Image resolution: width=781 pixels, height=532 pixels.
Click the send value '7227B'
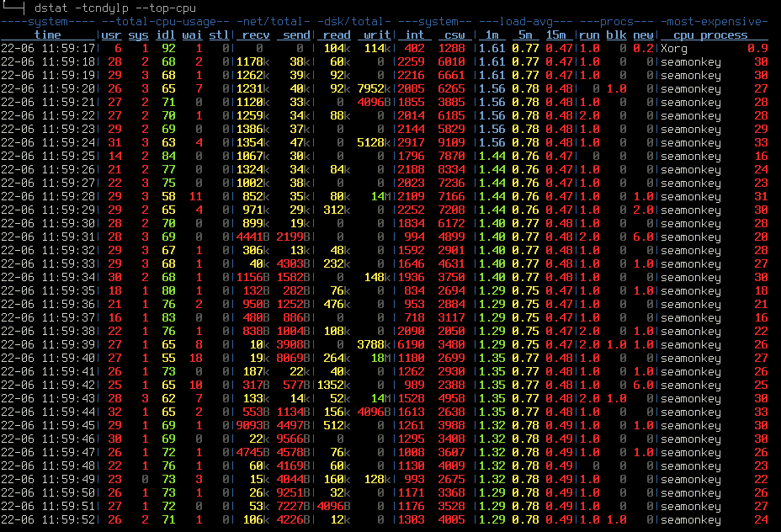(293, 506)
